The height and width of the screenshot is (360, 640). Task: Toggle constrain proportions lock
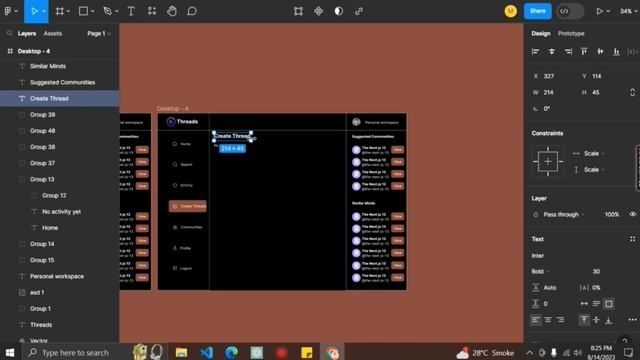click(632, 92)
